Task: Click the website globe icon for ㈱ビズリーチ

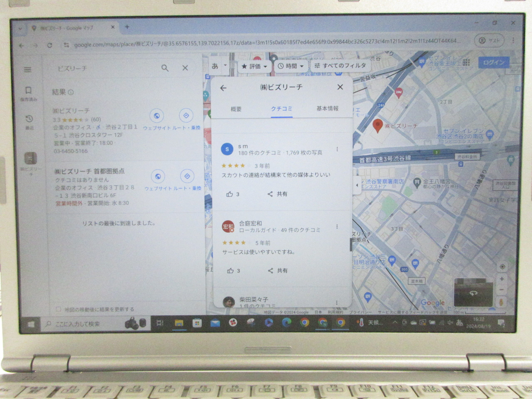Action: (156, 116)
